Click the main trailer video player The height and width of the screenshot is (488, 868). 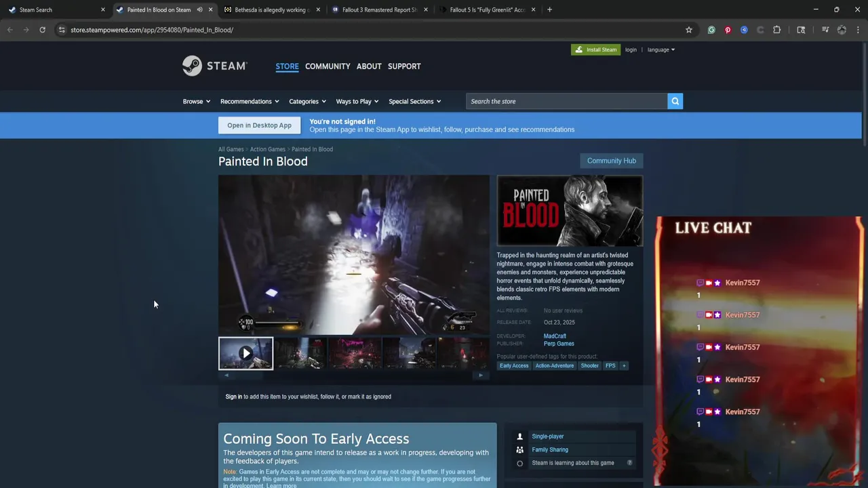(353, 255)
